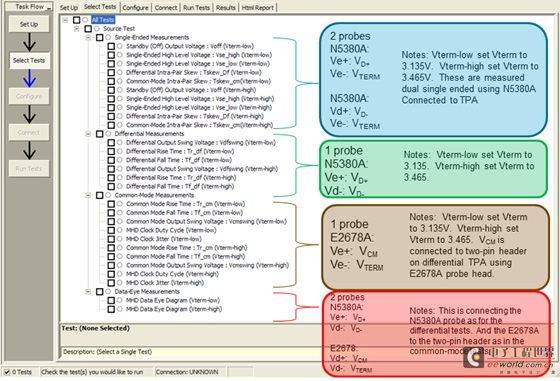
Task: Click the Run Tests task flow button
Action: (29, 169)
